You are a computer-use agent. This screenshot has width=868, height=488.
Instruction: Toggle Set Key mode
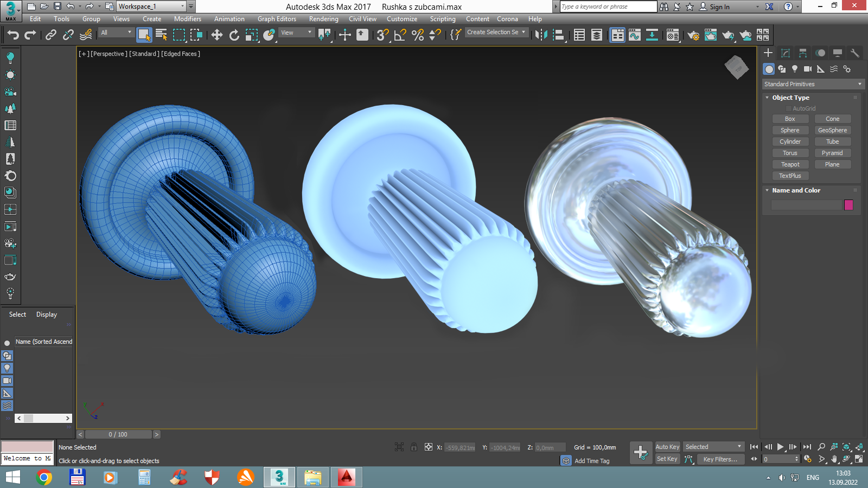click(x=667, y=459)
